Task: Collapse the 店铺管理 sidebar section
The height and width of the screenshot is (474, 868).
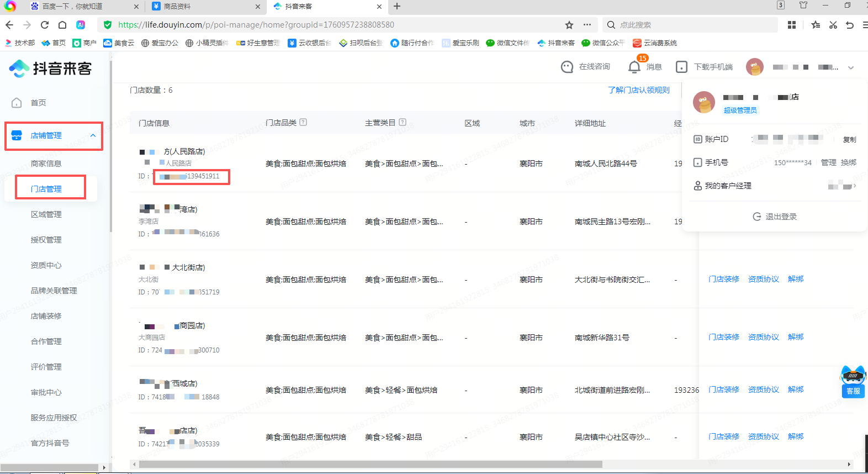Action: point(93,135)
